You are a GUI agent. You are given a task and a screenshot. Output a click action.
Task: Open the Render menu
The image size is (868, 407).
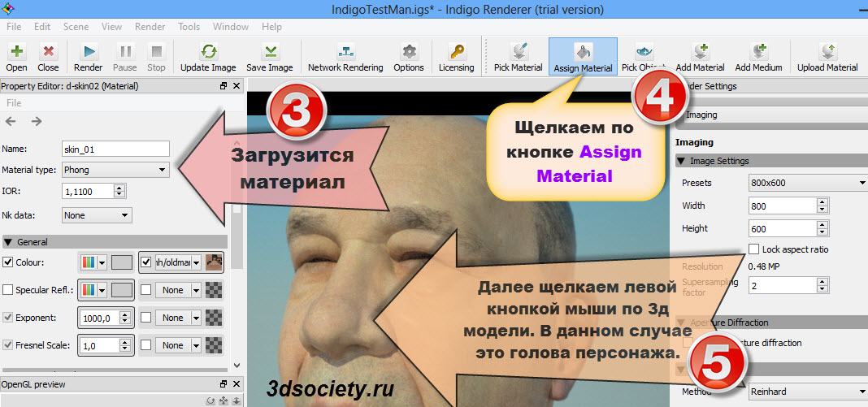[x=150, y=27]
